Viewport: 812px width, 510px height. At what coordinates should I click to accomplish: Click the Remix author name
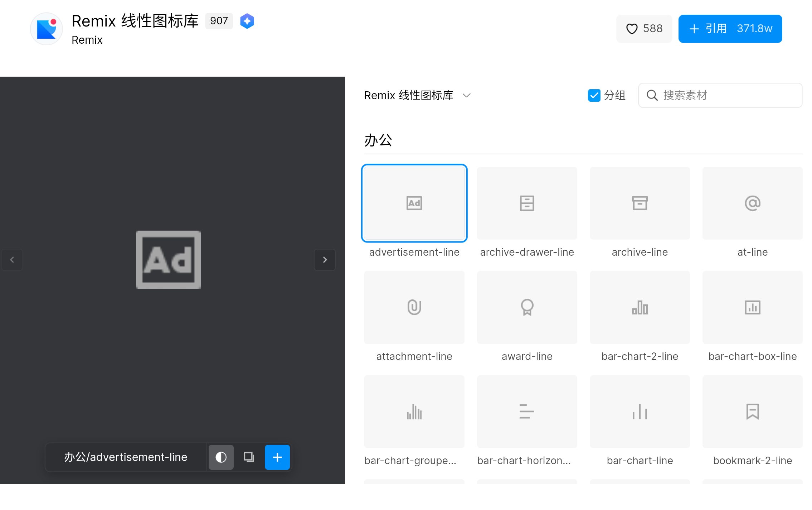(x=87, y=40)
